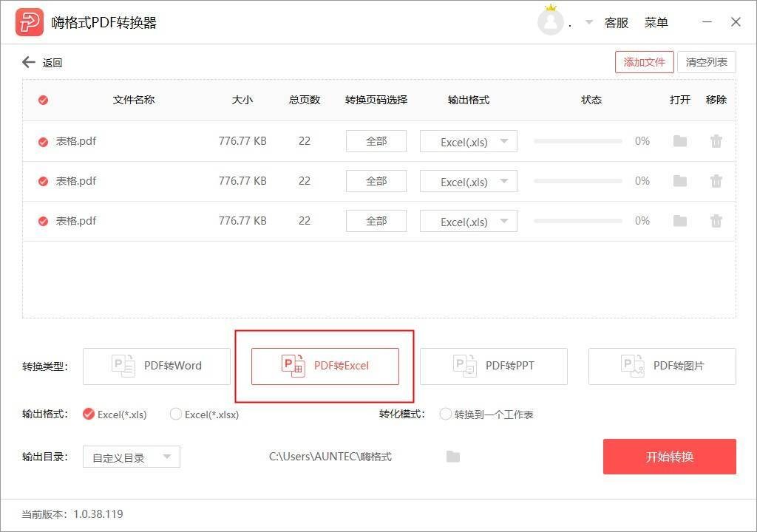
Task: Click the 转换页码选择 column header
Action: pos(376,100)
